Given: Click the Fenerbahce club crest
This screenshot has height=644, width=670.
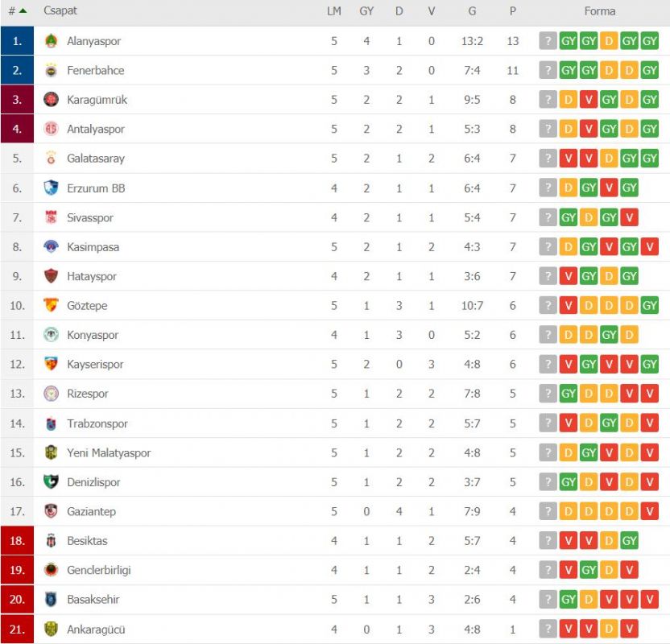Looking at the screenshot, I should [51, 71].
